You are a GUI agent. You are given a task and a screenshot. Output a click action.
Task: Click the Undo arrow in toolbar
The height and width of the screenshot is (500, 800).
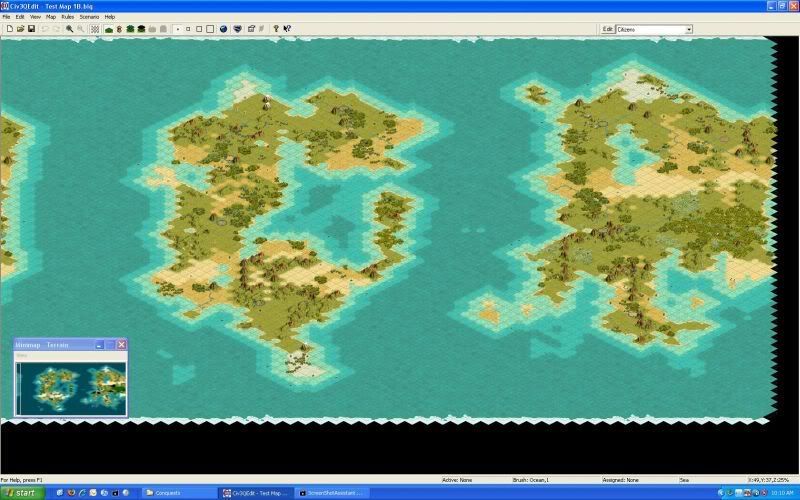click(45, 29)
